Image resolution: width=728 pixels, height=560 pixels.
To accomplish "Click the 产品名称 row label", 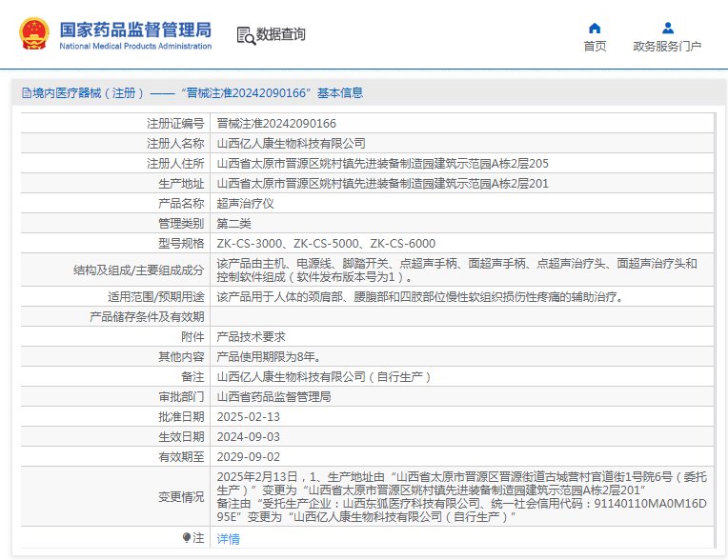I will pos(181,203).
